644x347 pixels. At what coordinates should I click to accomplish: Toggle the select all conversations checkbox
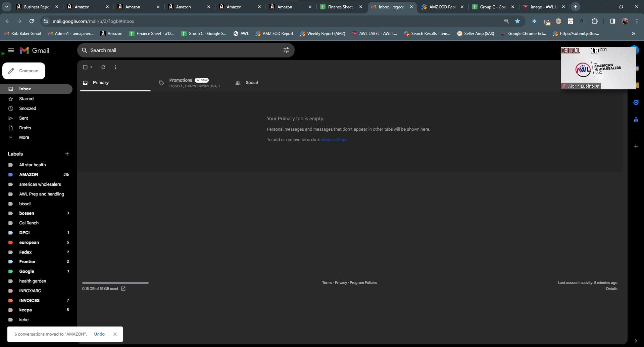pos(85,67)
